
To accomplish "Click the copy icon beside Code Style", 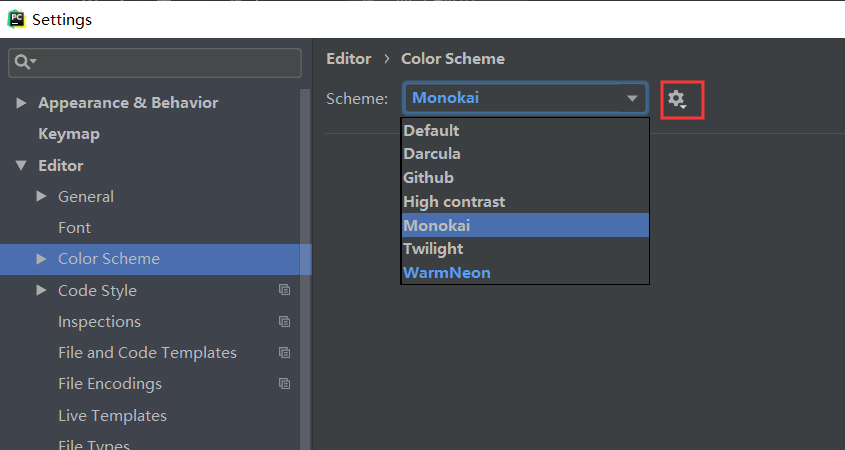I will point(285,290).
